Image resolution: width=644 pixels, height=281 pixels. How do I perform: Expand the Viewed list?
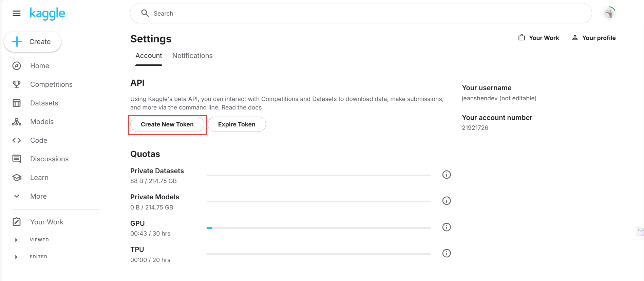(16, 240)
